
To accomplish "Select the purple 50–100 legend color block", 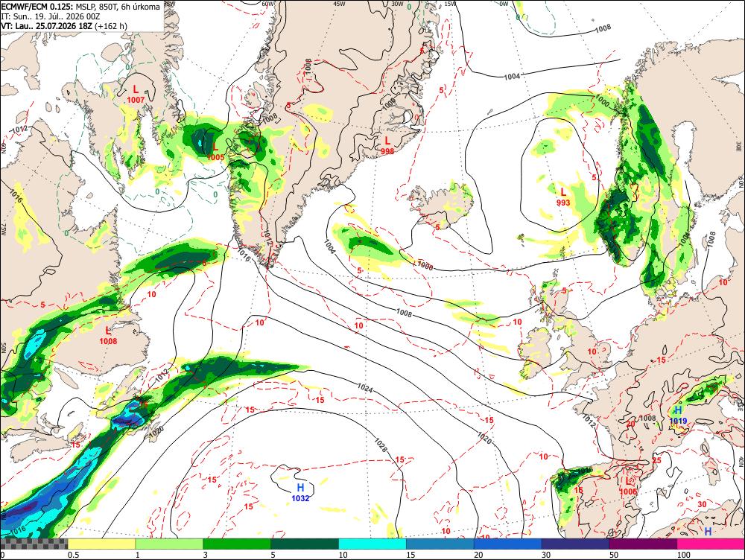I will (644, 544).
